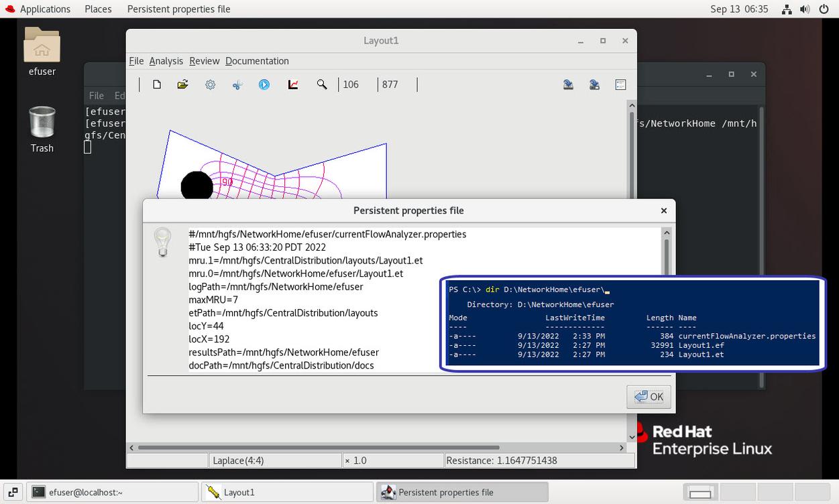Screen dimensions: 839x504
Task: Open settings via the gear icon
Action: 211,84
